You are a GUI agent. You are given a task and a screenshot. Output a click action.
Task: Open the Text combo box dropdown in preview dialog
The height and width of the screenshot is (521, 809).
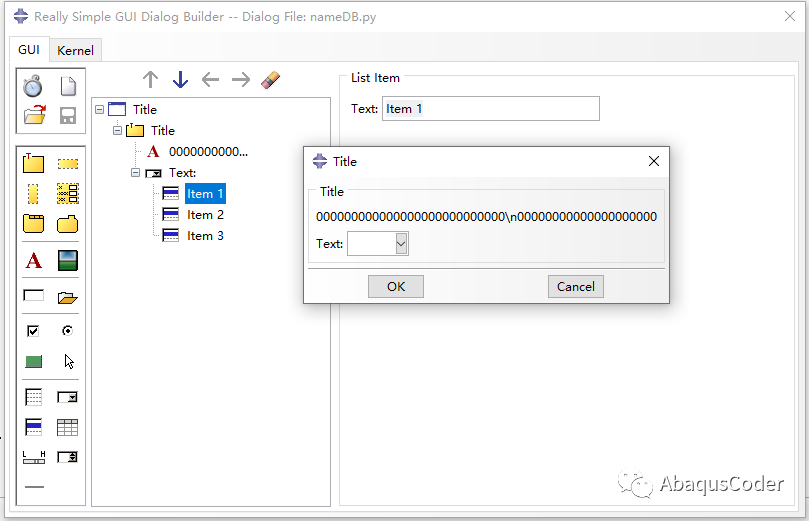(401, 243)
